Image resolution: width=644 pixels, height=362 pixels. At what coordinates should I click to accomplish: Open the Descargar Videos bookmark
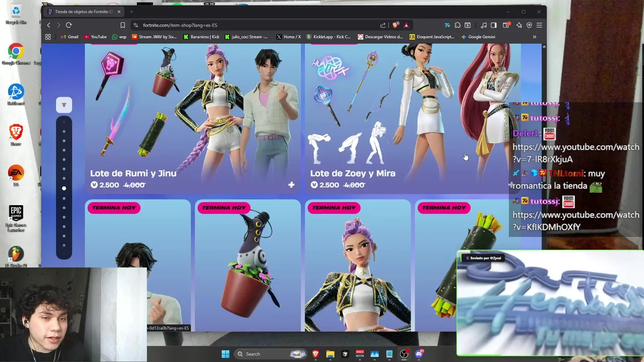(x=380, y=37)
